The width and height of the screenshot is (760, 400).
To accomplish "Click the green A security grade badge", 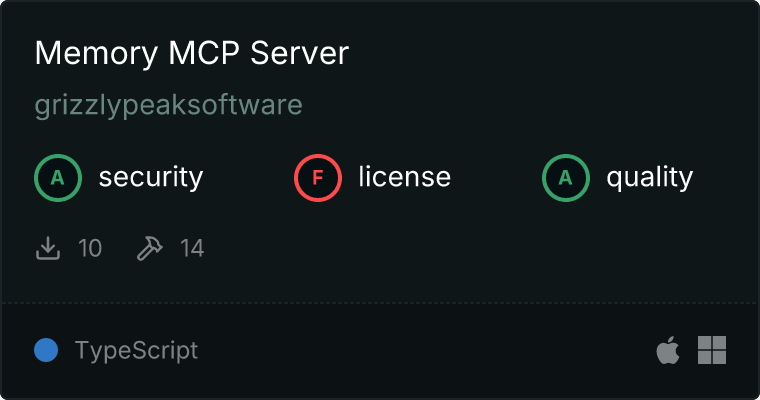I will pyautogui.click(x=58, y=178).
